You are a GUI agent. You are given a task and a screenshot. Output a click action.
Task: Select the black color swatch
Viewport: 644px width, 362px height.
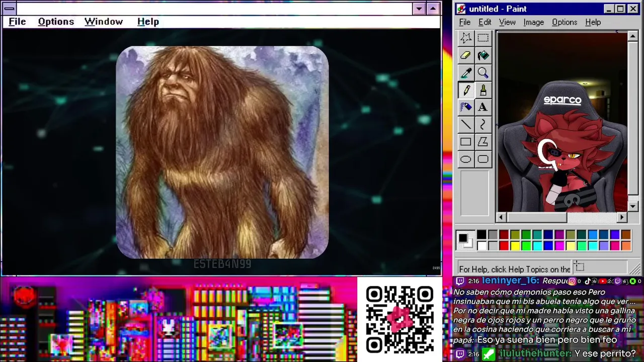(x=481, y=235)
